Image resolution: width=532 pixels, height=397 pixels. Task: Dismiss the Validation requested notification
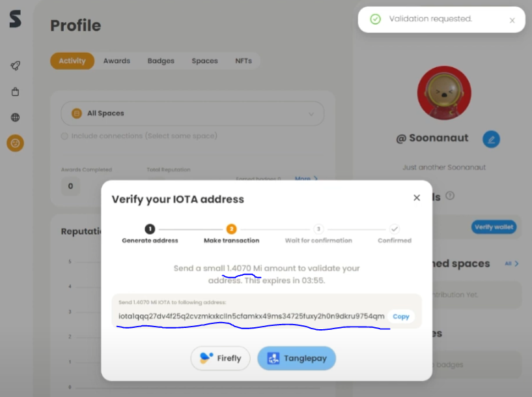(512, 20)
